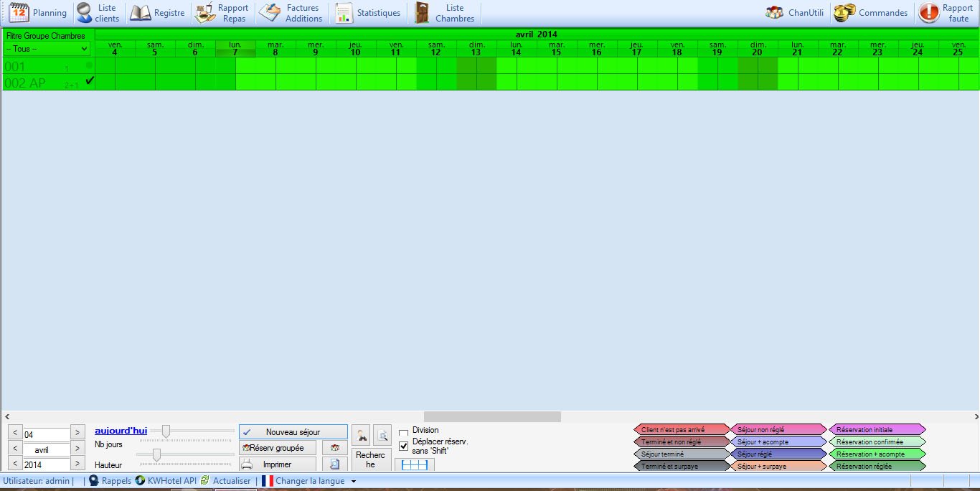Open the Statistiques chart view

coord(368,13)
